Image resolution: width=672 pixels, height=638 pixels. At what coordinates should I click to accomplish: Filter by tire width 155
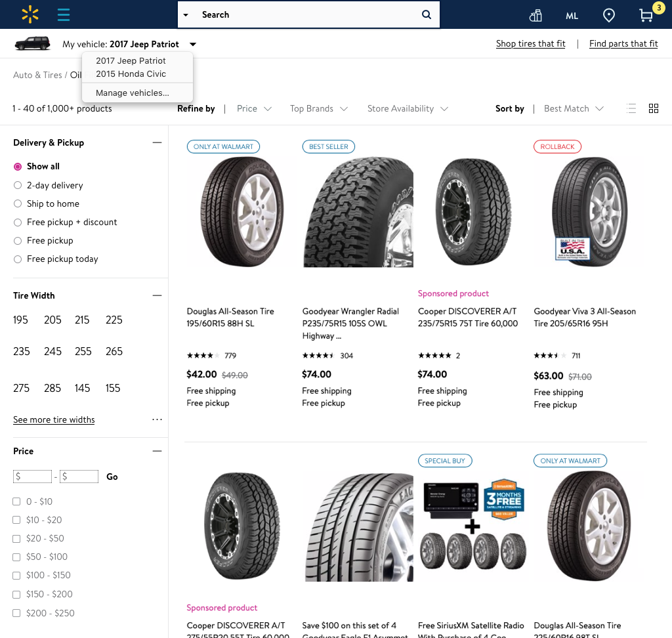click(113, 389)
